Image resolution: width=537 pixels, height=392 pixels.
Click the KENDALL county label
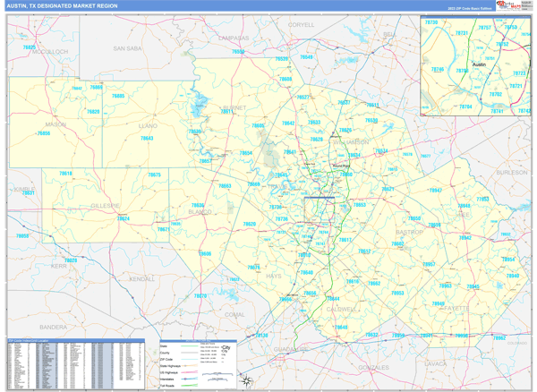coord(141,279)
